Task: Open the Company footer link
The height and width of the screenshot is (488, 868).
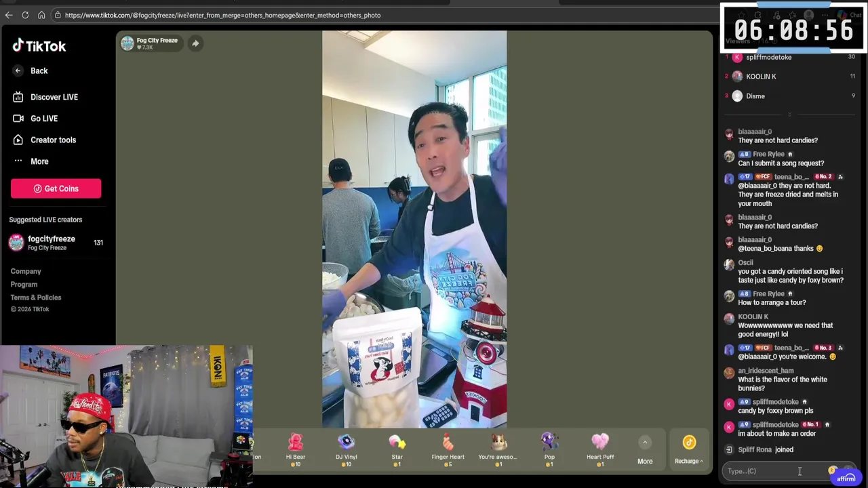Action: [x=26, y=271]
